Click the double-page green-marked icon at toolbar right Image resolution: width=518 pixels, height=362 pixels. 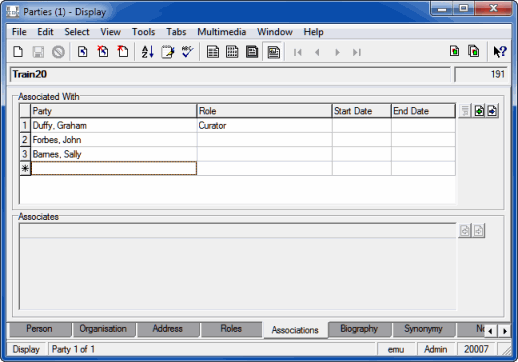pos(474,51)
